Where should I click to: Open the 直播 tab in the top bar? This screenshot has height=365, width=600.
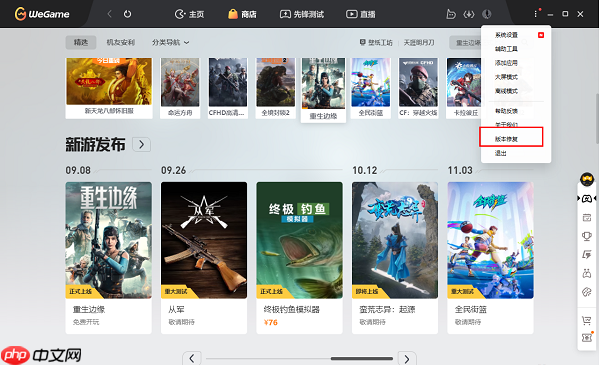361,14
